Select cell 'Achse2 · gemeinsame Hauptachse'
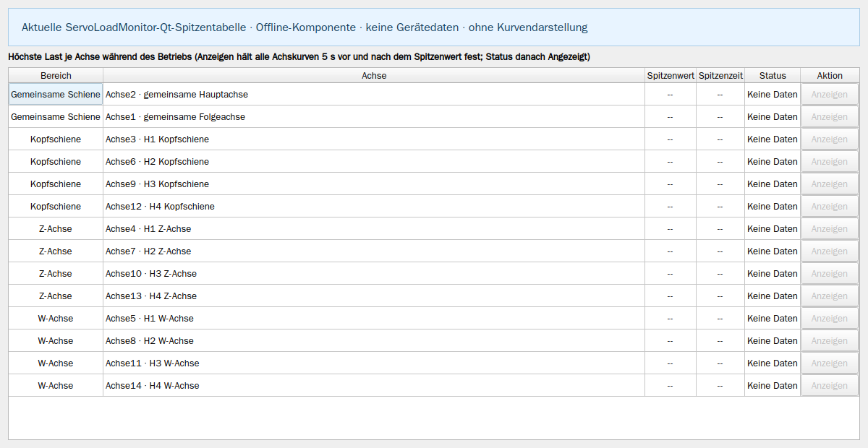Image resolution: width=868 pixels, height=448 pixels. pyautogui.click(x=374, y=95)
